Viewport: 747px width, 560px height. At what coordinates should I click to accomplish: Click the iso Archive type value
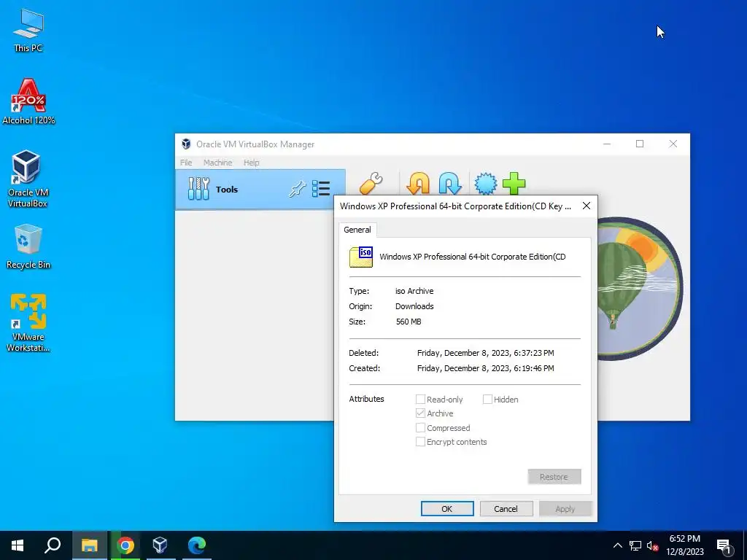(414, 291)
